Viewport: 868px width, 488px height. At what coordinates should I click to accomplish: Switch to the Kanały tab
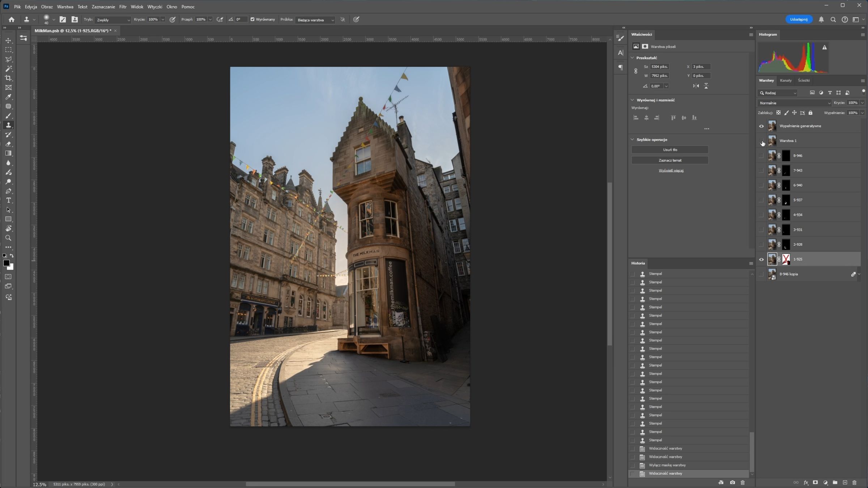tap(786, 80)
